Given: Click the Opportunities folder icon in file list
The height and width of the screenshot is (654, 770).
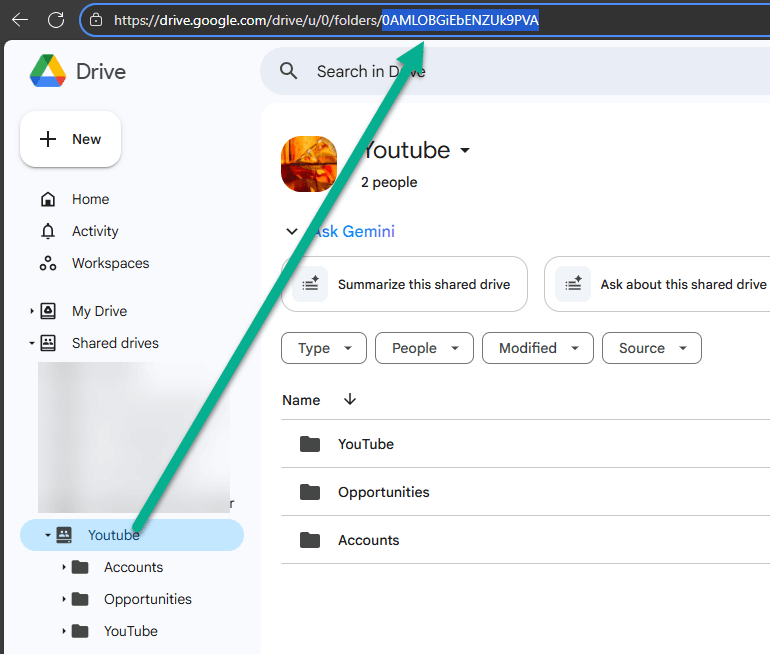Looking at the screenshot, I should tap(310, 492).
